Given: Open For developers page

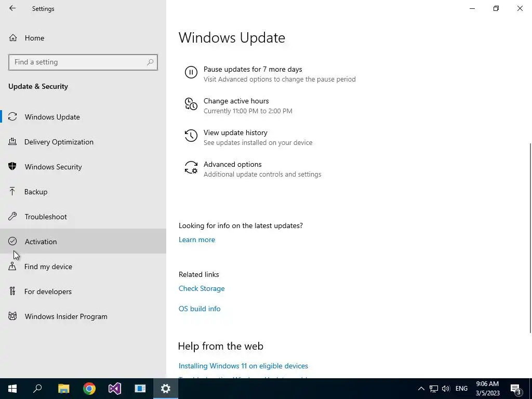Looking at the screenshot, I should click(x=83, y=291).
